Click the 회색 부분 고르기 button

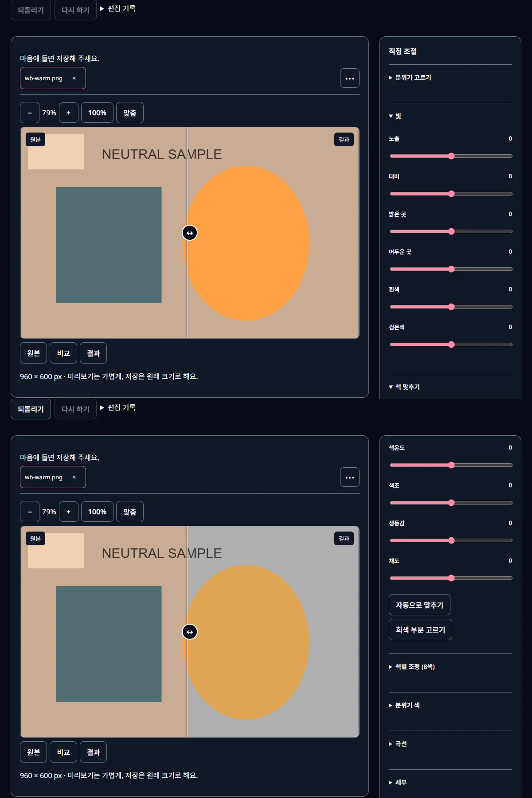tap(420, 630)
